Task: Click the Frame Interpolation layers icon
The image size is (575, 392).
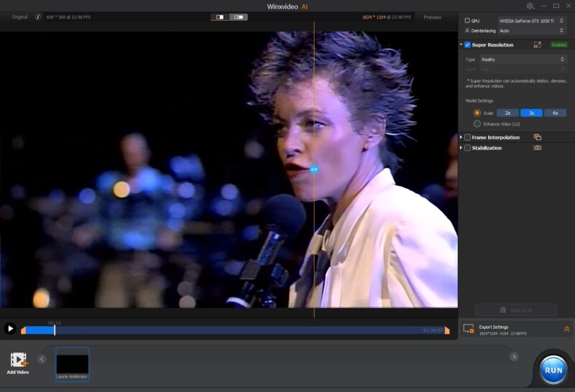Action: [x=537, y=137]
